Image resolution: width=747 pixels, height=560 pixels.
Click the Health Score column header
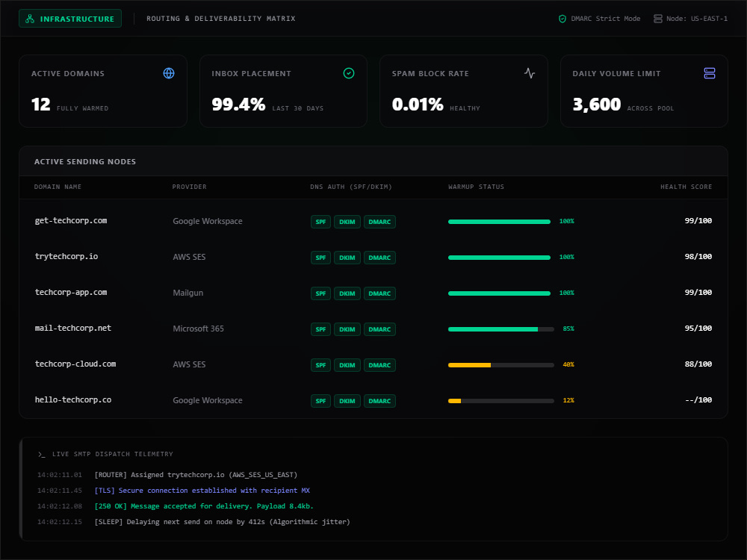[686, 187]
